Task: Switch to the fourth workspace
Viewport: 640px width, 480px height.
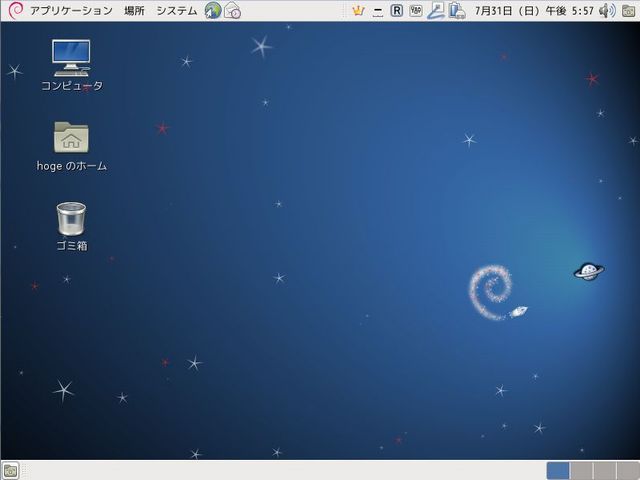Action: pyautogui.click(x=627, y=470)
